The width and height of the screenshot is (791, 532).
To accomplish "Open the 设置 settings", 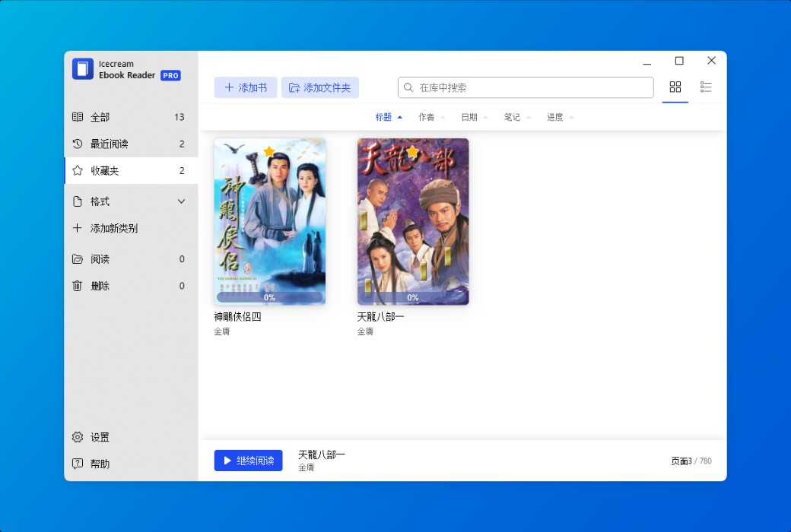I will [99, 437].
